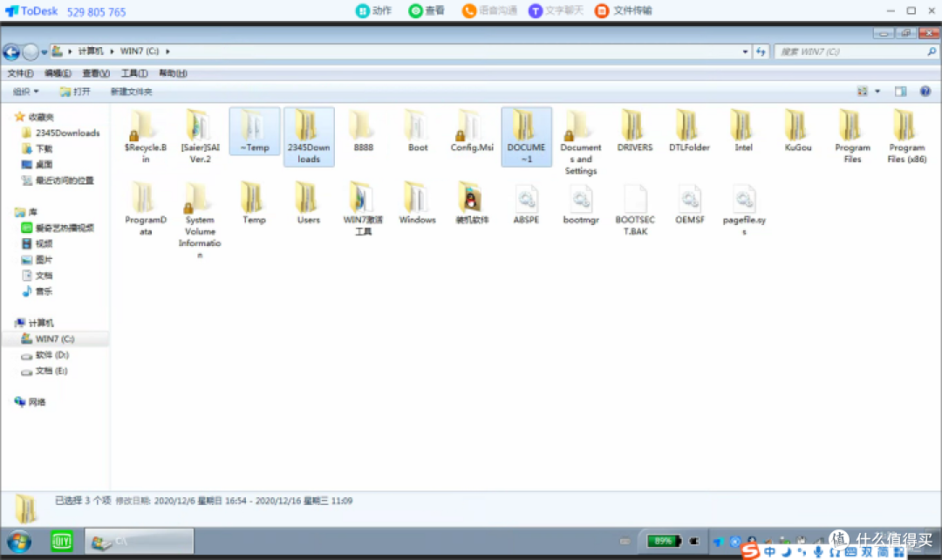Open the Boot folder
Viewport: 942px width, 560px height.
[418, 130]
